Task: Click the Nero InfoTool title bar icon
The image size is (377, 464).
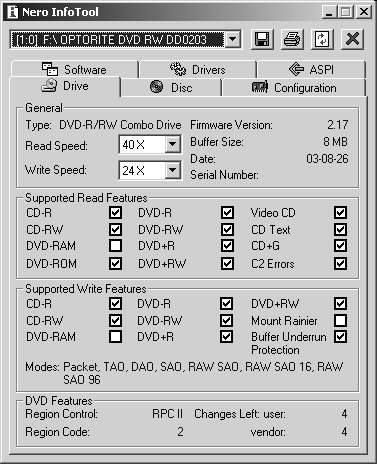Action: click(x=13, y=12)
